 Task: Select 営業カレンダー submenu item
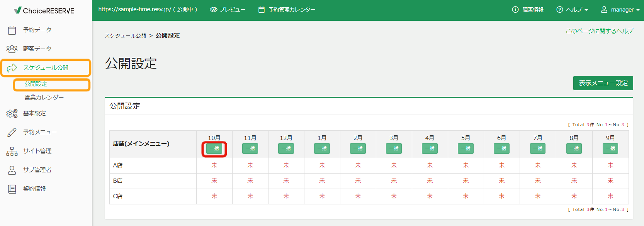click(x=44, y=98)
